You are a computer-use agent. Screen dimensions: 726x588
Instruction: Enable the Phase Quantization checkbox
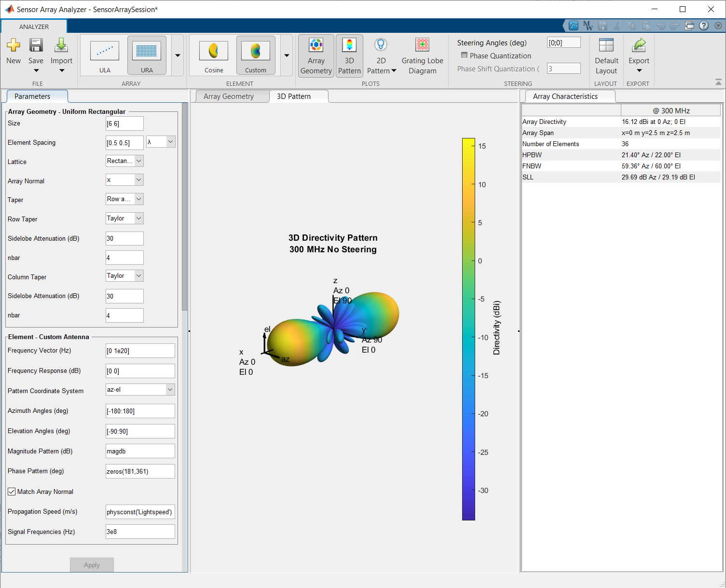(464, 55)
